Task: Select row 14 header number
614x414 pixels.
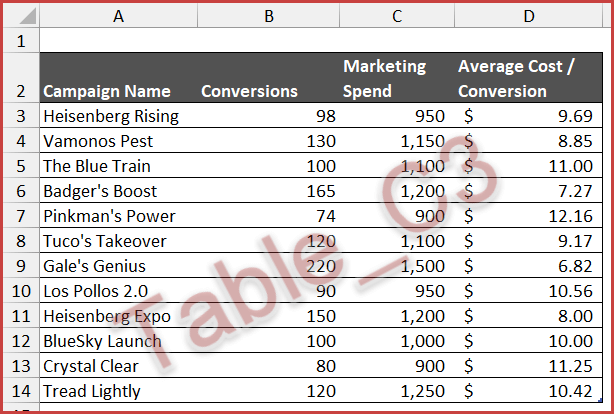Action: tap(21, 391)
